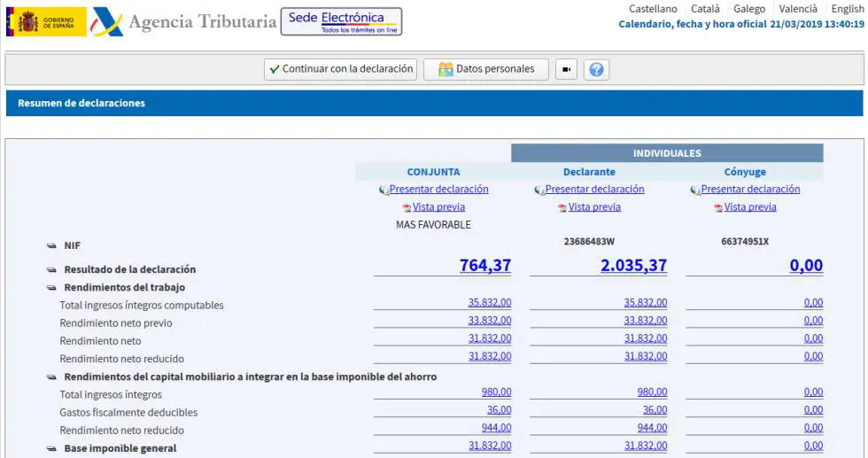The image size is (868, 458).
Task: Click the PDF icon beside Conjunta Vista previa
Action: pos(407,207)
